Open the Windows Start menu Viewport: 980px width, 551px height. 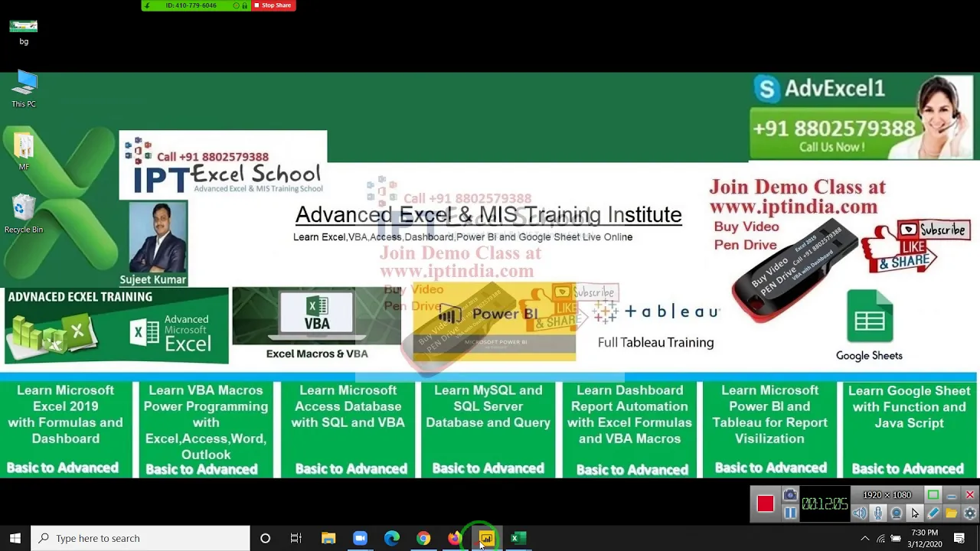[15, 538]
